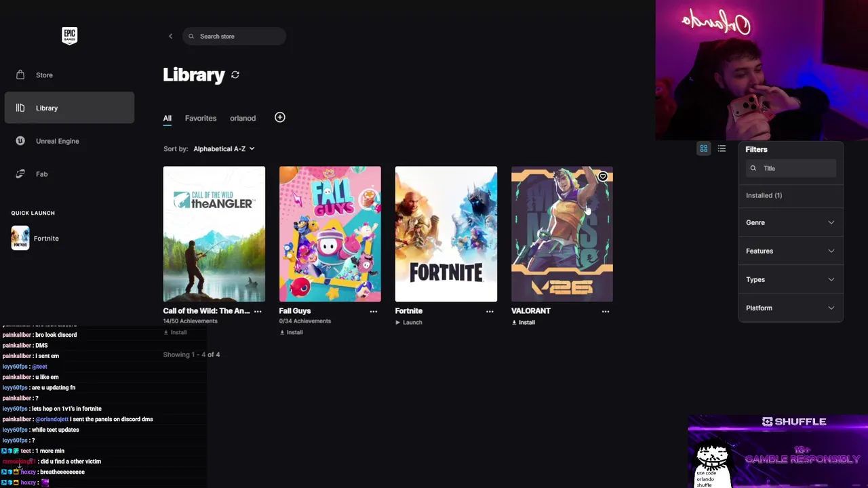Click the Store bag icon

tap(20, 75)
